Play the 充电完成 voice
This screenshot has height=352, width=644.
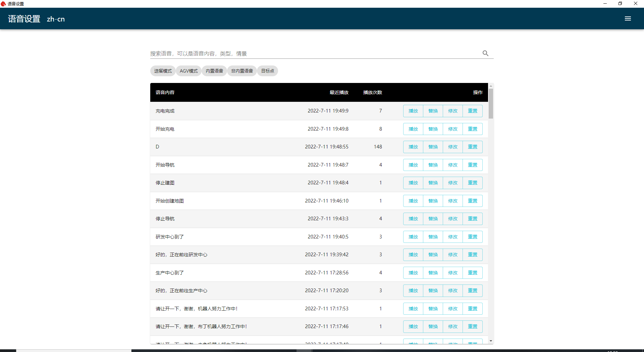point(413,111)
